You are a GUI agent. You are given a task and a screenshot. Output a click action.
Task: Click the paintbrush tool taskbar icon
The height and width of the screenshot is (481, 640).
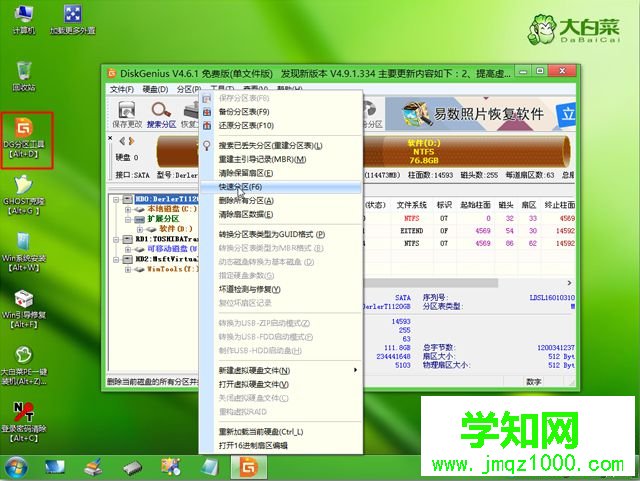click(x=93, y=468)
